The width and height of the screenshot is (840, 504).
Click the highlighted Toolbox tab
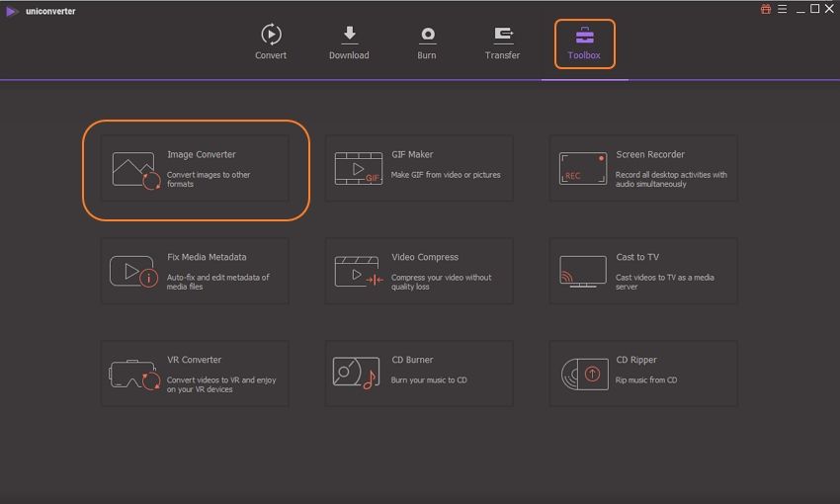click(x=584, y=43)
